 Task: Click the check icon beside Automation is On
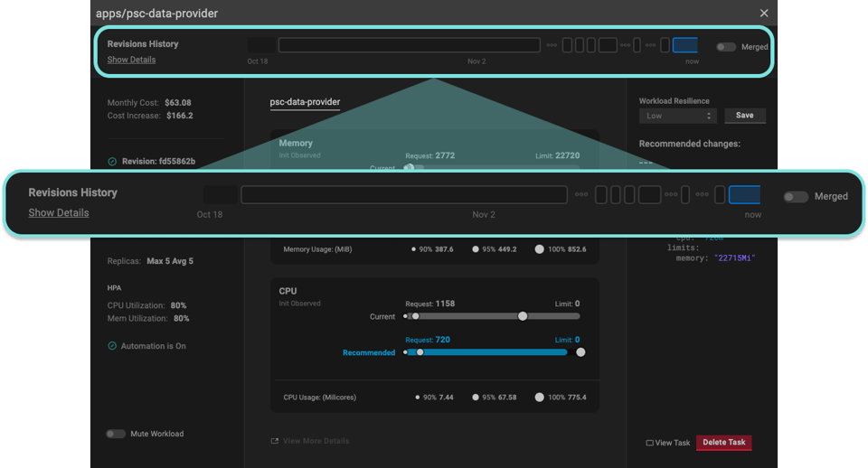tap(112, 346)
